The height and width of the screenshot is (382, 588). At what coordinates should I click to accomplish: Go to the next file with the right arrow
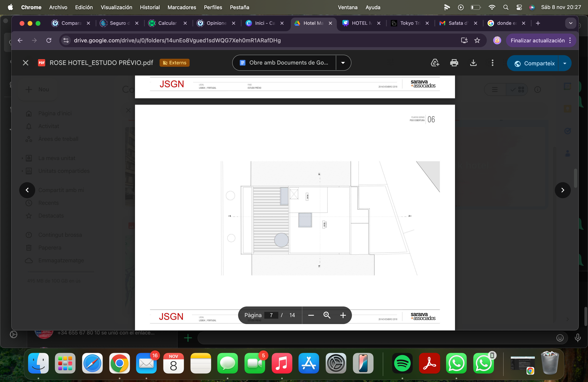pyautogui.click(x=563, y=190)
